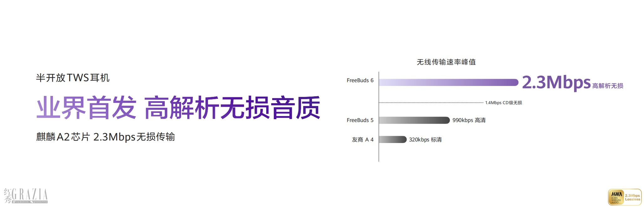Click the 友商 A 4 axis label
644x207 pixels.
(363, 140)
